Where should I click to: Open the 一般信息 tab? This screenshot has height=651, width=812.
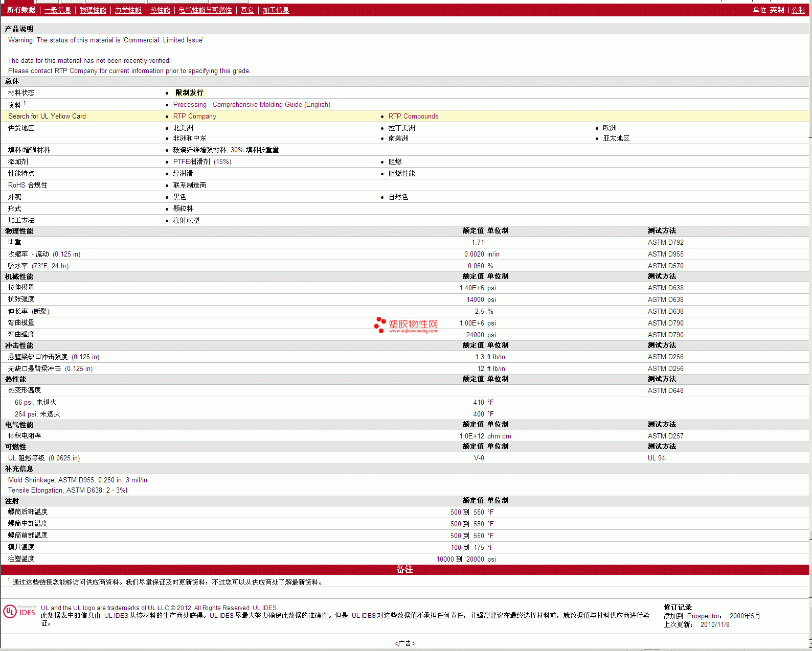pyautogui.click(x=57, y=10)
